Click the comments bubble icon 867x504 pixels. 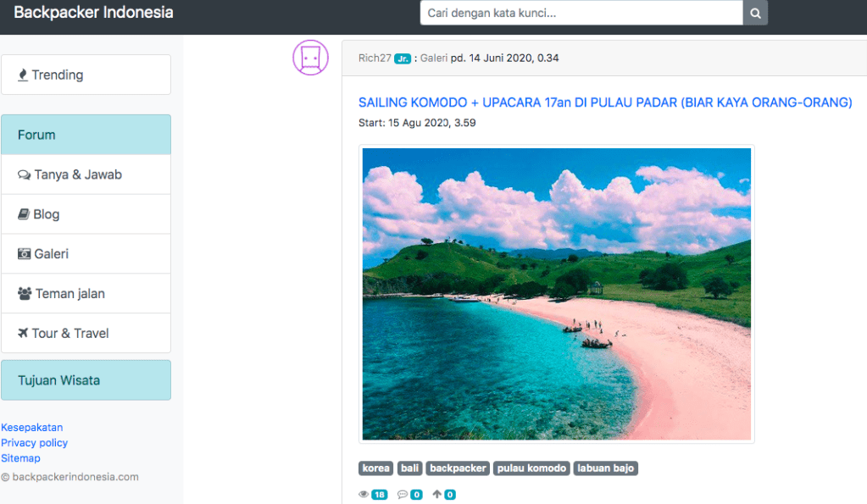(x=403, y=495)
